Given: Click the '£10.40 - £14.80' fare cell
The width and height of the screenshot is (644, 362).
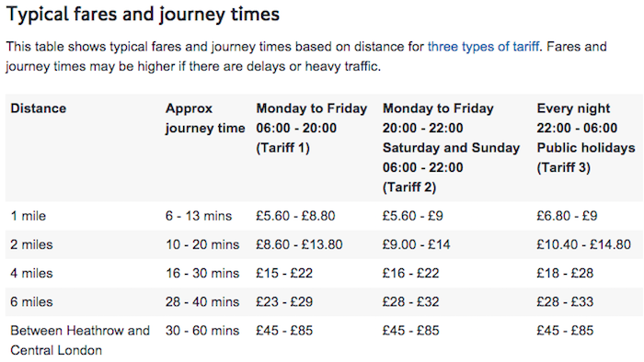Looking at the screenshot, I should (x=583, y=244).
